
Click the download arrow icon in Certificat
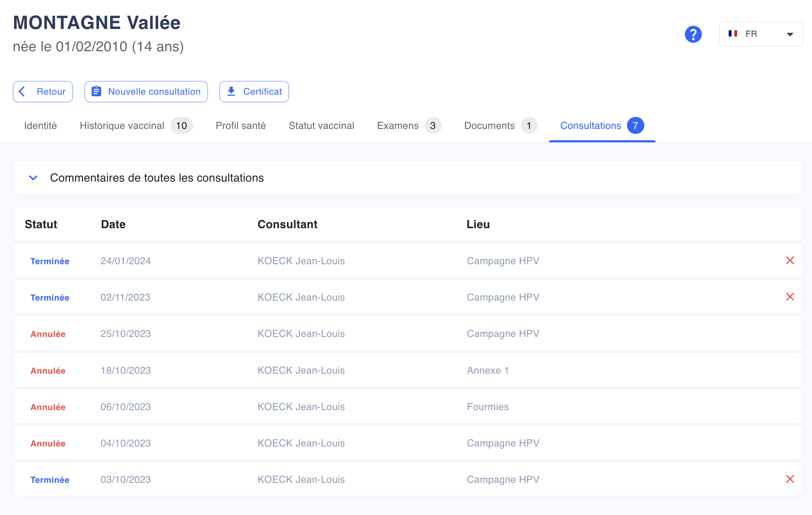coord(231,91)
